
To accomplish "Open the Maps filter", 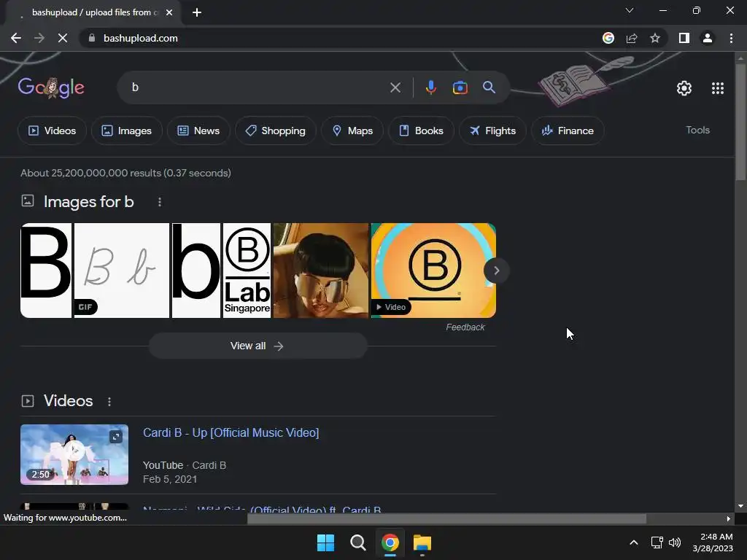I will point(352,131).
